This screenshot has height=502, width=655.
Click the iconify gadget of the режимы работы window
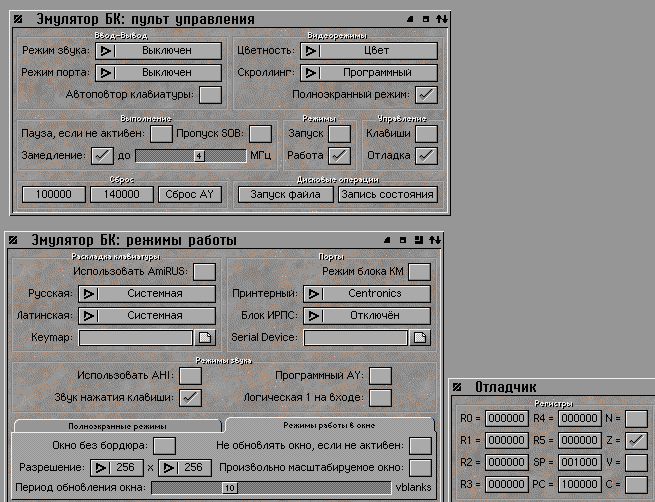(x=387, y=240)
